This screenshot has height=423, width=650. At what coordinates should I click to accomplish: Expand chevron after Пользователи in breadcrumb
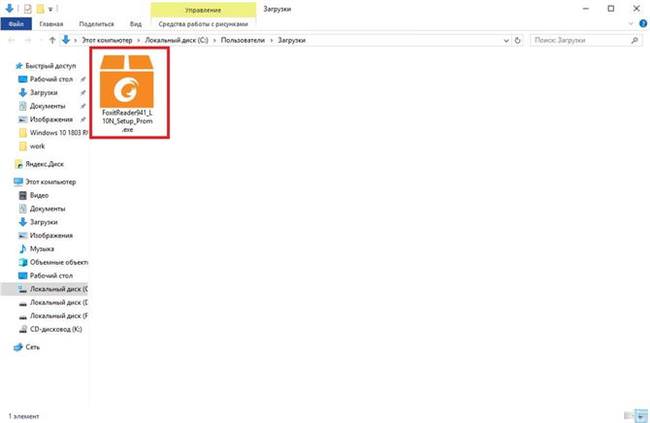[271, 40]
